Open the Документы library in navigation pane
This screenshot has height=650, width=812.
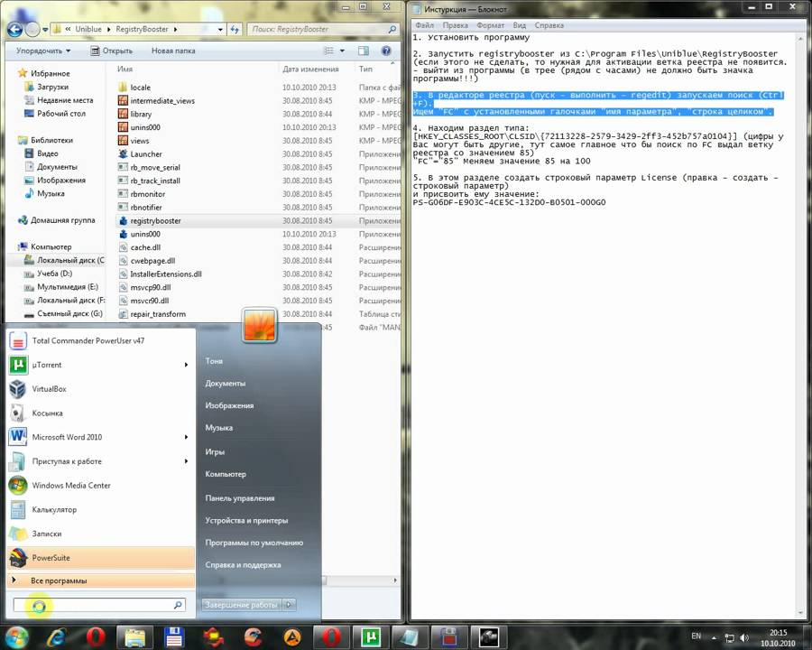tap(57, 167)
